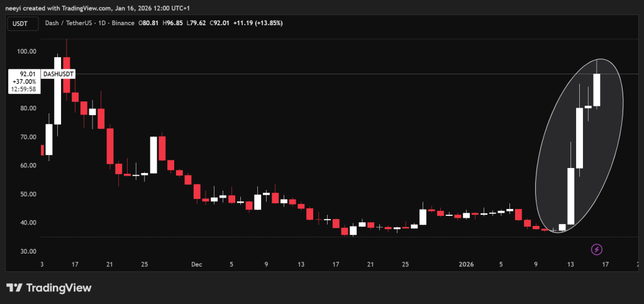
Task: Click the low value L79.62
Action: [196, 23]
